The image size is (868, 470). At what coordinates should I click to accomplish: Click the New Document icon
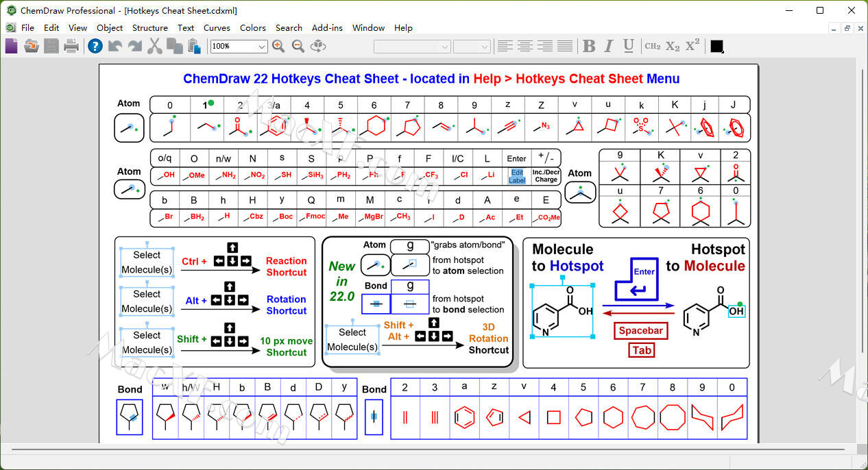point(12,46)
